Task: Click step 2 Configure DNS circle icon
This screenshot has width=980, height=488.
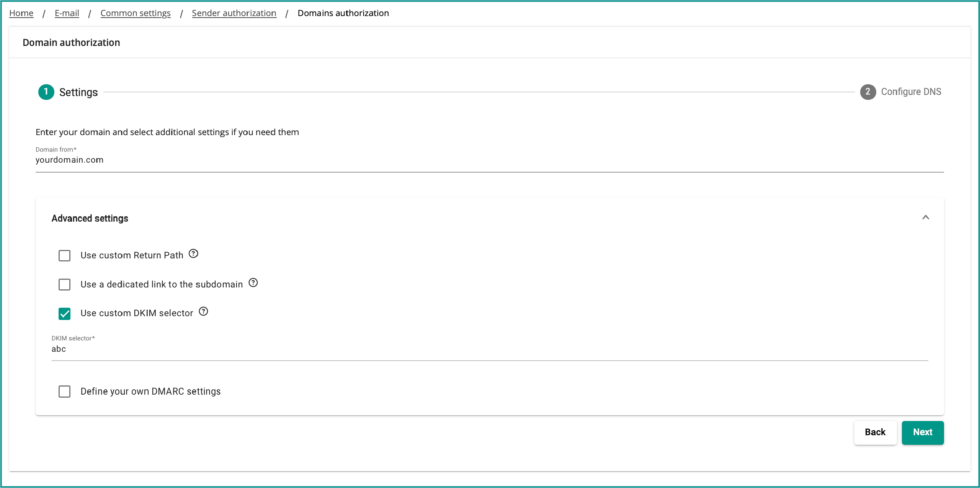Action: [x=868, y=92]
